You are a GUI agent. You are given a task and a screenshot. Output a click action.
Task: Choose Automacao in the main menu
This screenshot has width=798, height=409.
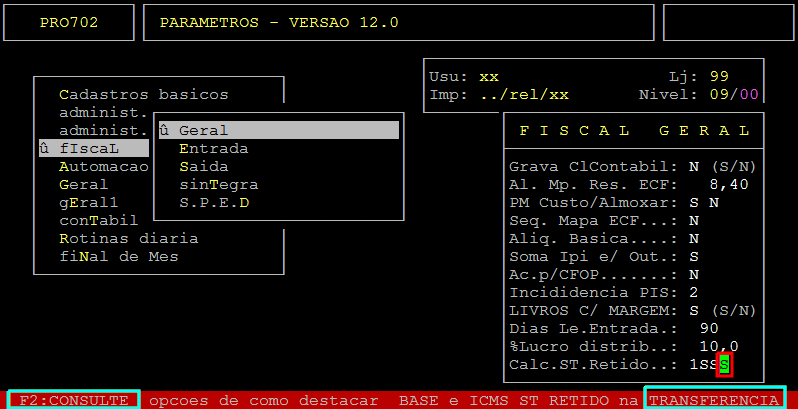click(x=103, y=166)
